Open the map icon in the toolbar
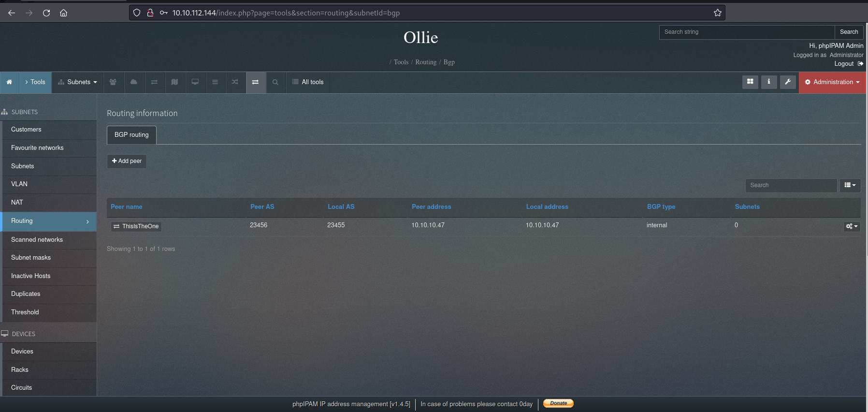Viewport: 868px width, 412px height. 174,82
